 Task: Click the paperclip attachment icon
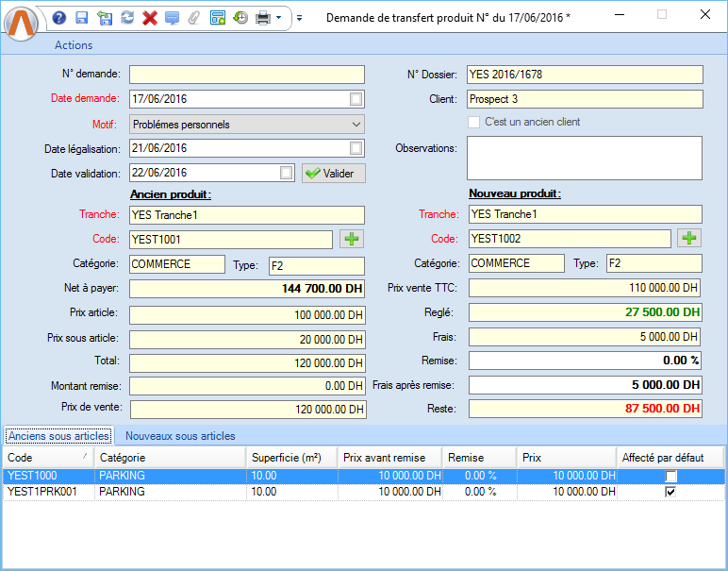click(194, 18)
